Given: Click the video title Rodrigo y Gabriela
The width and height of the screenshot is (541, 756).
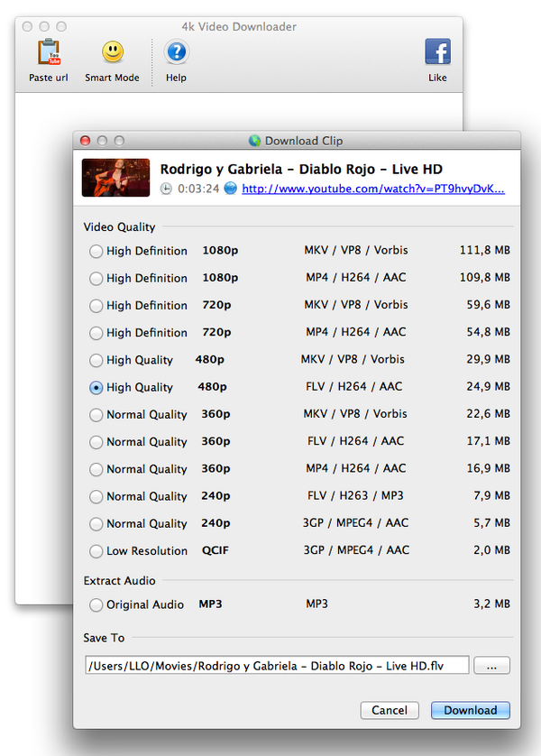Looking at the screenshot, I should click(x=301, y=170).
